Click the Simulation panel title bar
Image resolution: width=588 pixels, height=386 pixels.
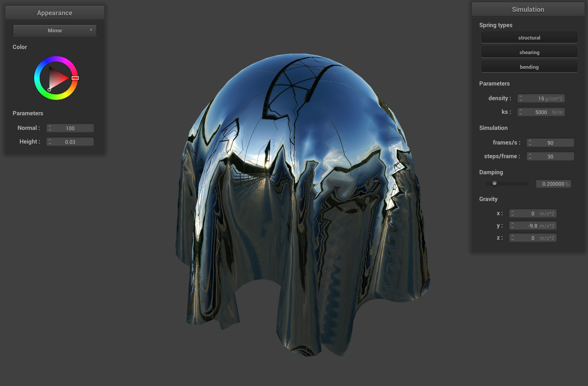pyautogui.click(x=528, y=10)
